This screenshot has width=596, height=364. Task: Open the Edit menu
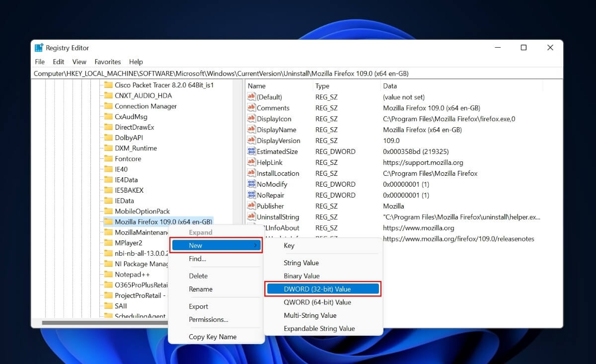58,62
